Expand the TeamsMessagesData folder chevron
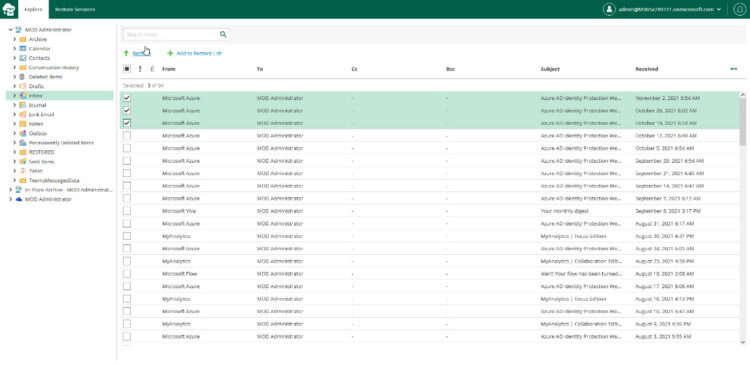 coord(15,180)
